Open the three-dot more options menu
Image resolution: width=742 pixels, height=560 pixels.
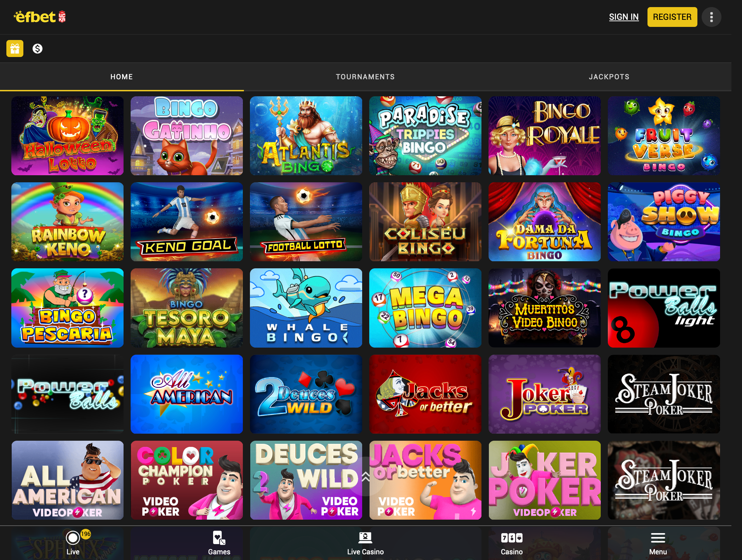point(711,17)
